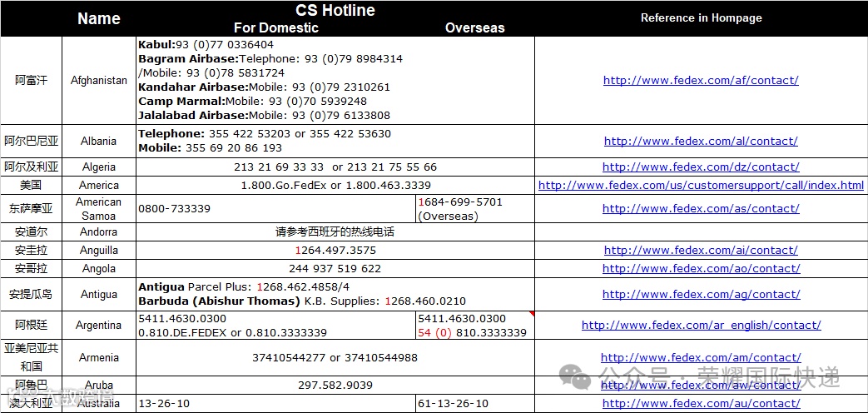Click the 阿尔巴尼亚 Chinese name cell

click(31, 142)
